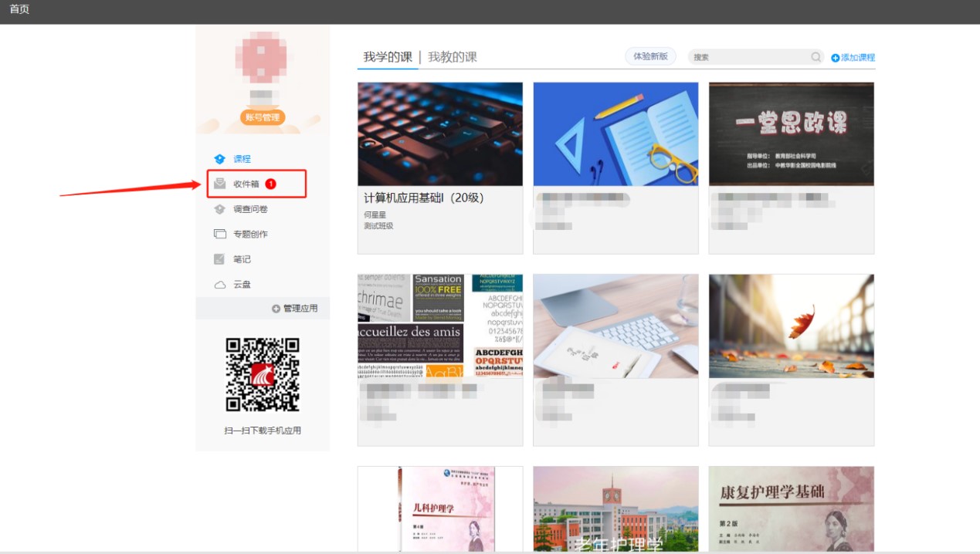The width and height of the screenshot is (980, 554).
Task: Click the red unread badge on 收件箱
Action: pyautogui.click(x=270, y=184)
